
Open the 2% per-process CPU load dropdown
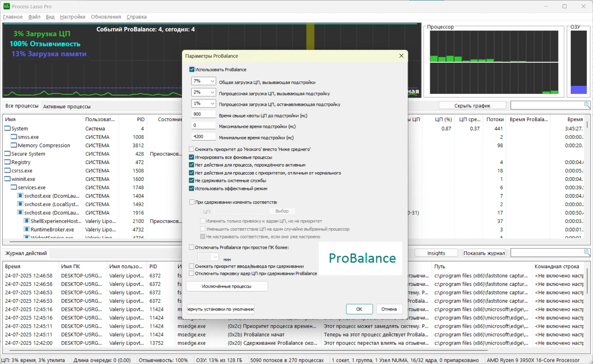coord(212,92)
